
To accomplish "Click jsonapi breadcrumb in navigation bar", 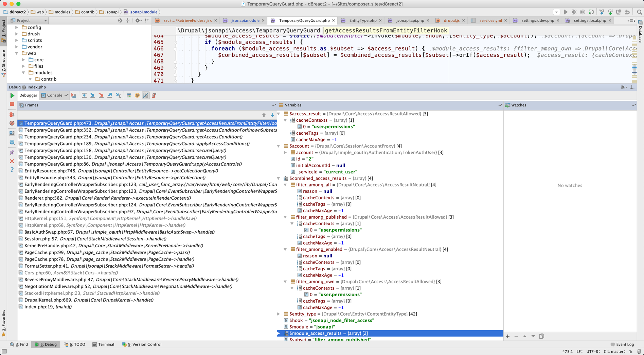I will [x=109, y=12].
